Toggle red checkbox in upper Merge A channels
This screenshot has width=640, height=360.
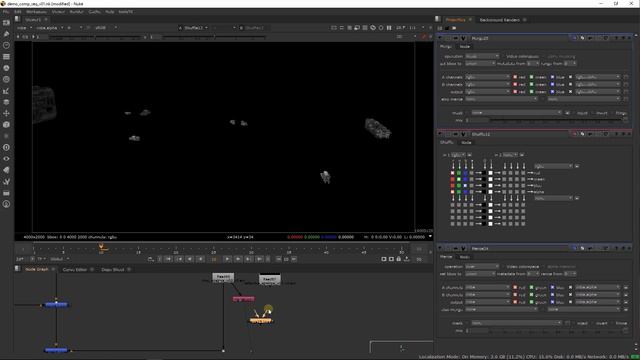point(515,77)
